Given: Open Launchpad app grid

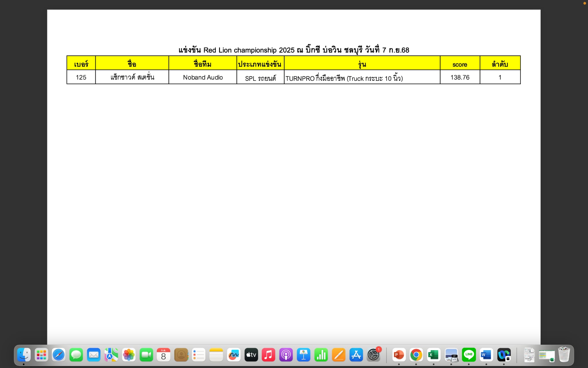Looking at the screenshot, I should (x=41, y=355).
